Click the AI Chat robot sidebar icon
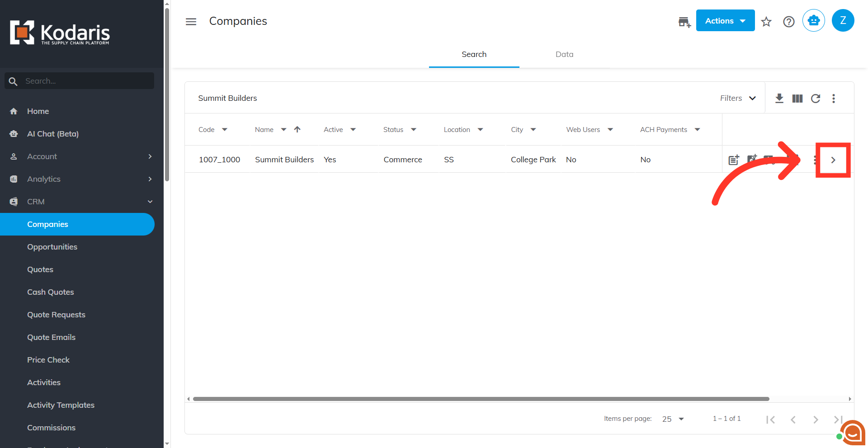Screen dimensions: 868x448 14,134
